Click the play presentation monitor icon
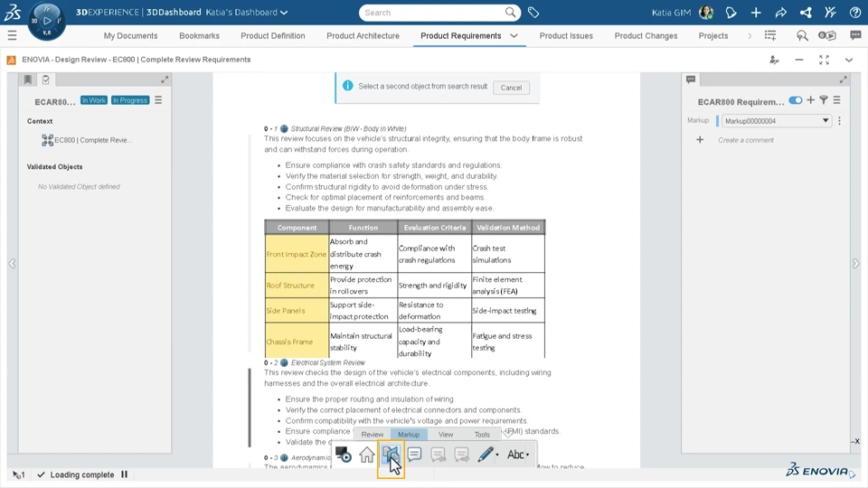This screenshot has width=868, height=488. point(344,455)
